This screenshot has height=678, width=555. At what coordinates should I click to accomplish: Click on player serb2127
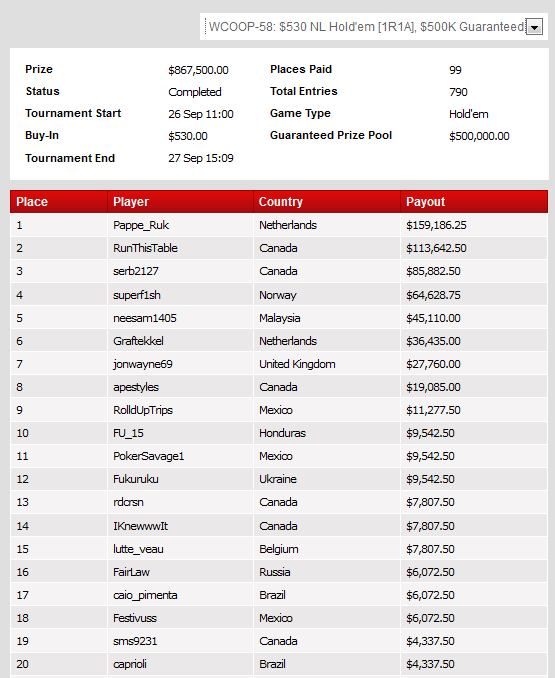(x=136, y=271)
